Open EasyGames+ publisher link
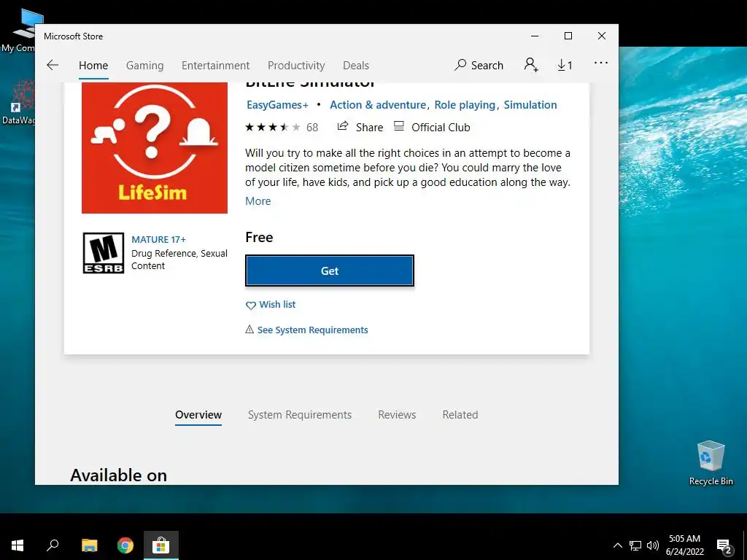This screenshot has height=560, width=747. [x=277, y=105]
